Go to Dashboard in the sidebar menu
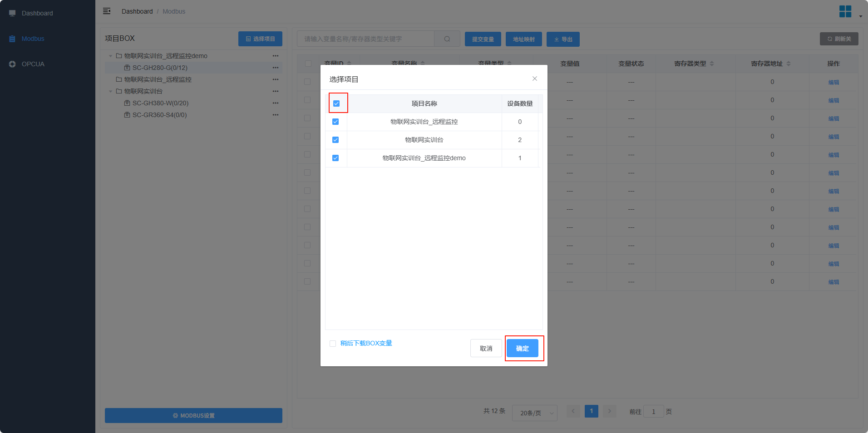The width and height of the screenshot is (868, 433). 37,13
